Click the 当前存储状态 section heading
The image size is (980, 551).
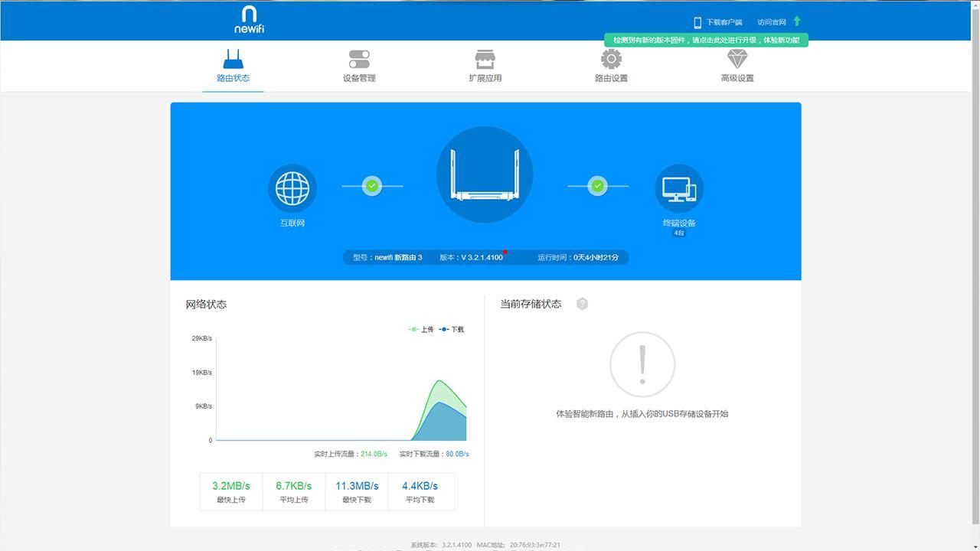point(531,305)
